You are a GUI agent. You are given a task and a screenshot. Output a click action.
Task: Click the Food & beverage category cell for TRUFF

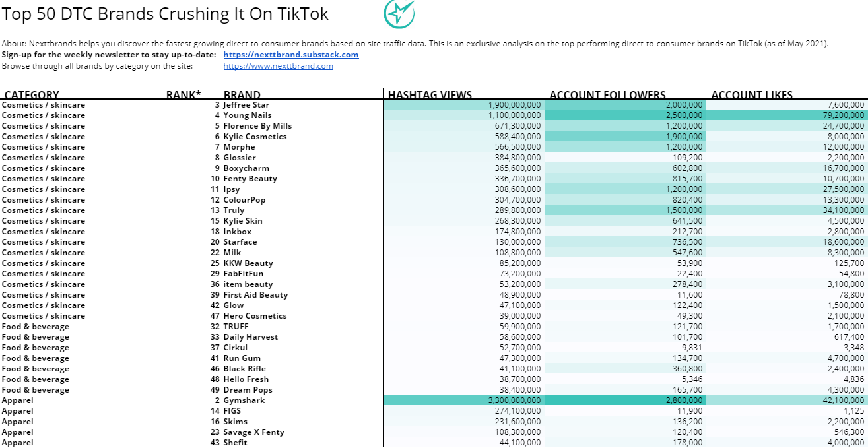click(x=36, y=327)
